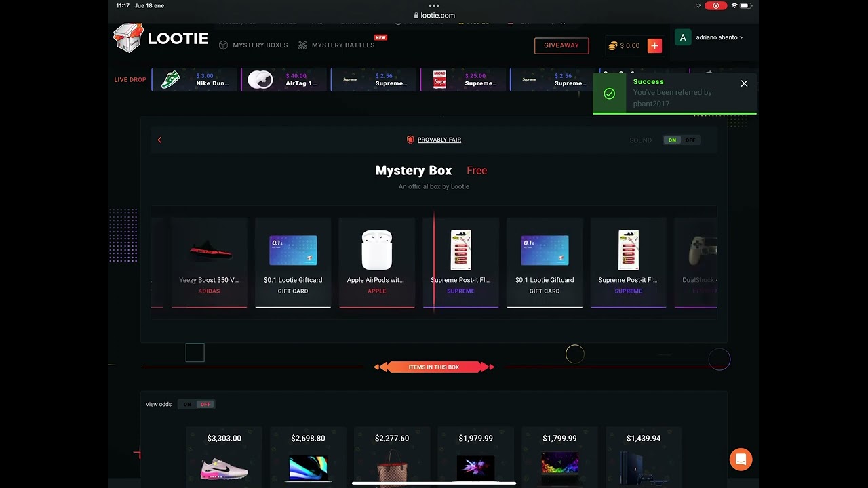
Task: Click the Items In This Box banner
Action: click(434, 367)
